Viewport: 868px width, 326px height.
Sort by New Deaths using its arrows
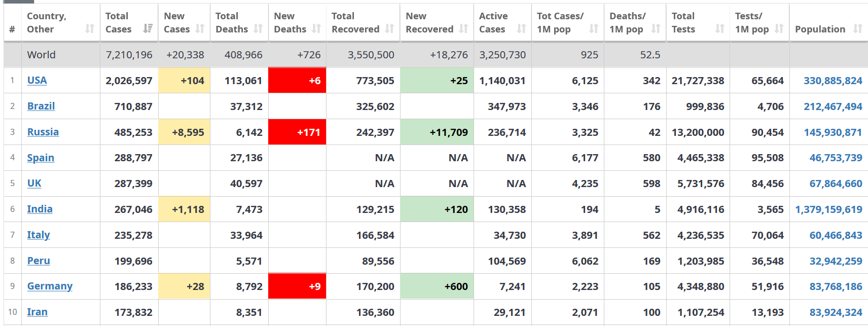click(317, 29)
